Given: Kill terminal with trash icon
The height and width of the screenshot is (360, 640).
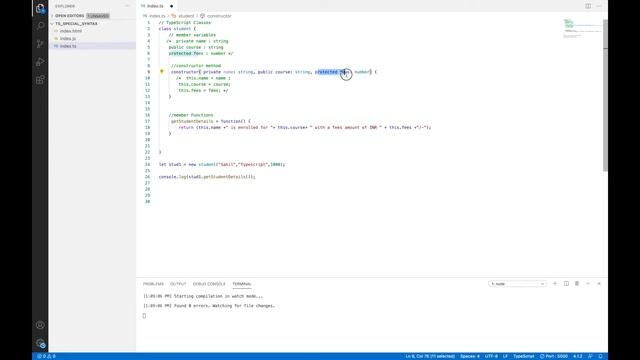Looking at the screenshot, I should pyautogui.click(x=577, y=284).
